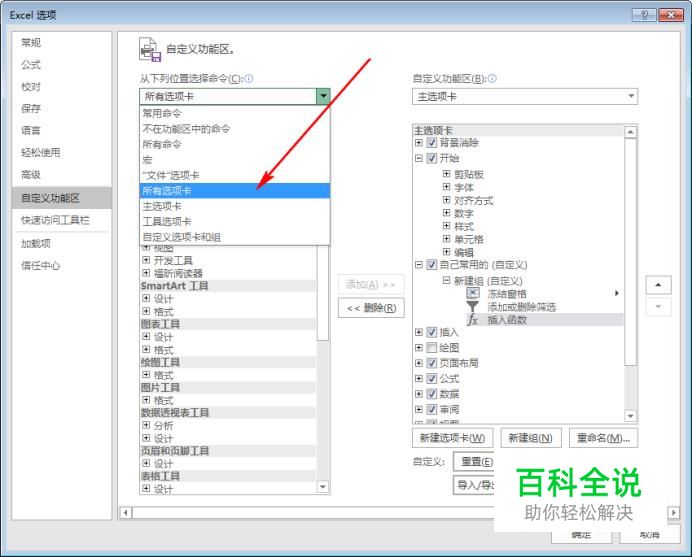Choose 不在功能区中的命令 option

pyautogui.click(x=235, y=129)
